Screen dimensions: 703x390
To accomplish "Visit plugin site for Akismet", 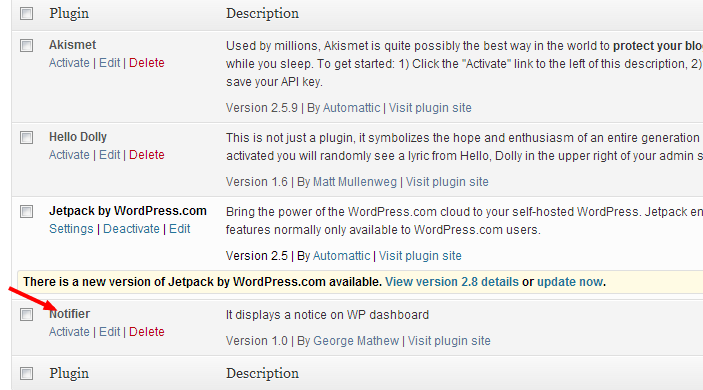I will point(430,108).
